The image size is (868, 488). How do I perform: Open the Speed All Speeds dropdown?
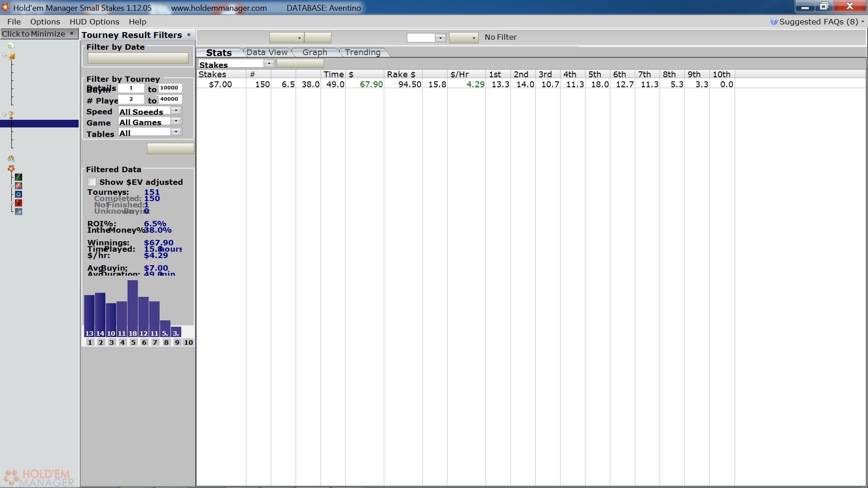point(176,111)
